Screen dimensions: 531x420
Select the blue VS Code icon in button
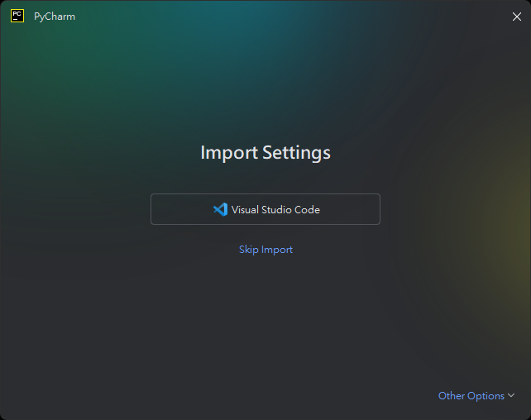coord(220,209)
